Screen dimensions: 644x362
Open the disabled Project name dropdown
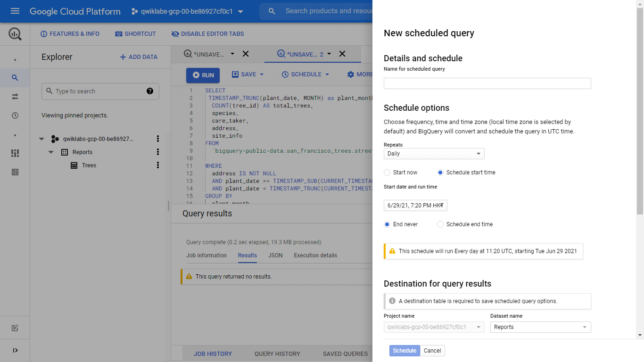[434, 327]
